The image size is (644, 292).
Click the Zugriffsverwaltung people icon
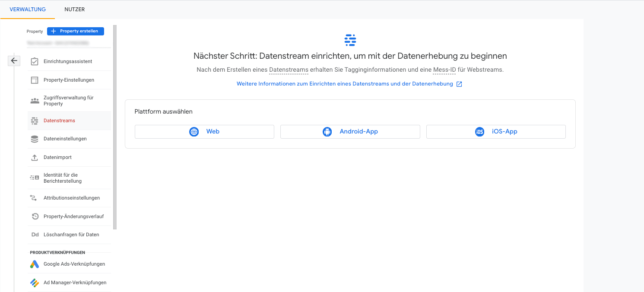pos(35,101)
